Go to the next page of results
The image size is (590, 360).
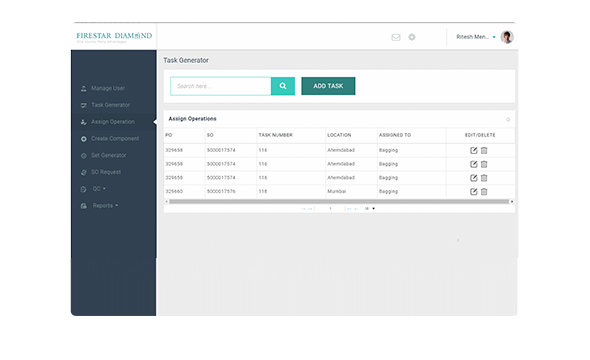349,209
